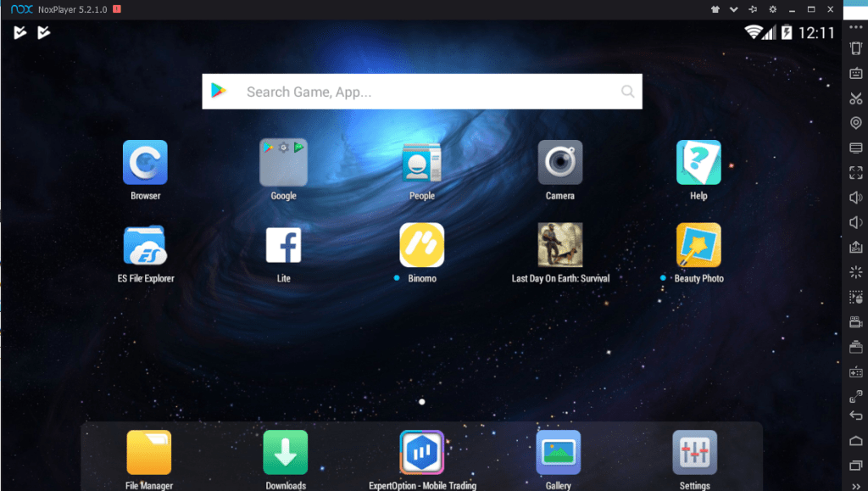
Task: Open File Manager from the dock
Action: click(149, 452)
